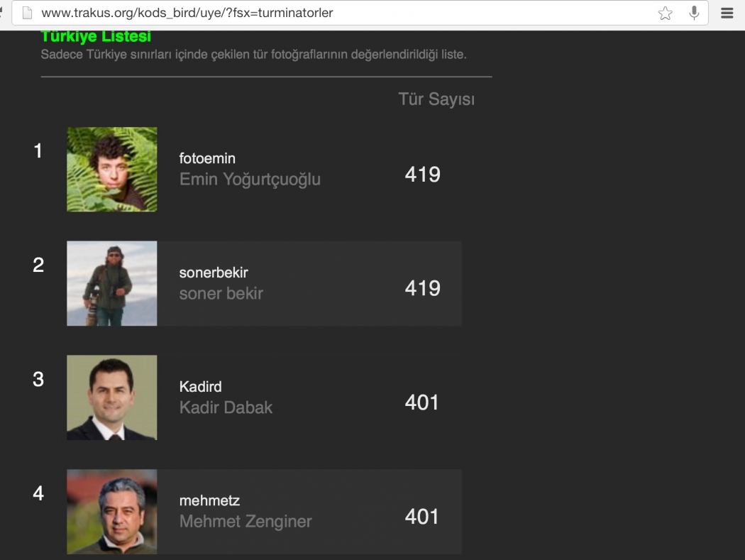The image size is (745, 560).
Task: Open fotoemin's profile photo
Action: pyautogui.click(x=111, y=169)
